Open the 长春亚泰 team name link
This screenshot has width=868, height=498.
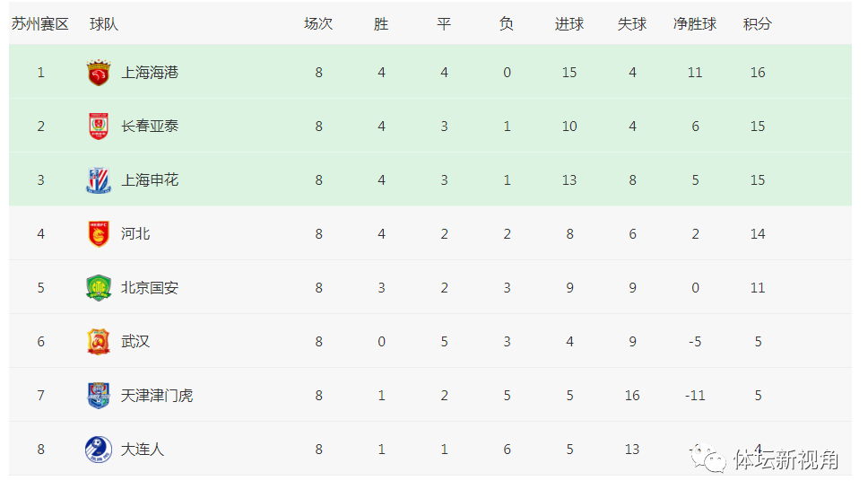click(150, 127)
